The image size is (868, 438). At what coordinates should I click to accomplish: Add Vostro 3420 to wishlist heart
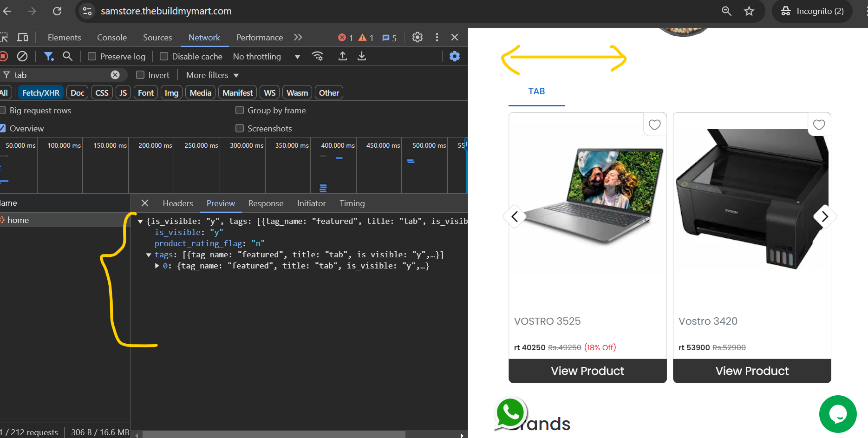[819, 124]
